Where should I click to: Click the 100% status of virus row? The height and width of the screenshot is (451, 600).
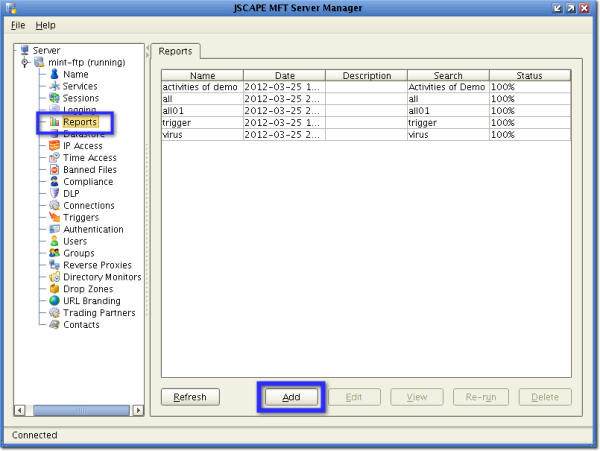[530, 135]
